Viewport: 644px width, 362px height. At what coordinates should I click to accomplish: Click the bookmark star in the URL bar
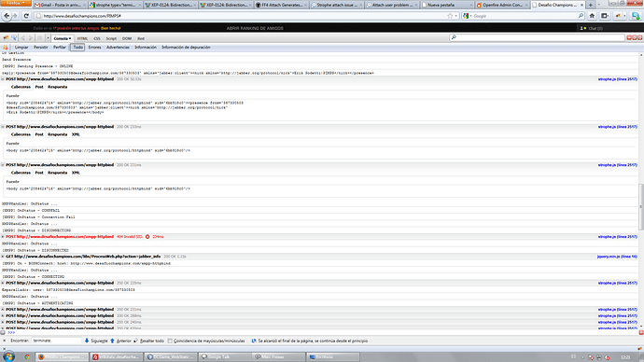coord(450,16)
